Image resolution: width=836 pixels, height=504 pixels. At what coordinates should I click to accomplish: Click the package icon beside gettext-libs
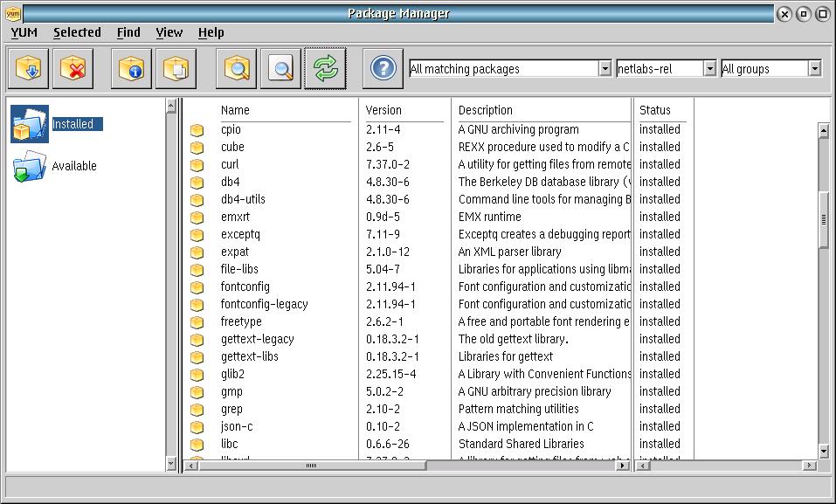click(x=197, y=356)
